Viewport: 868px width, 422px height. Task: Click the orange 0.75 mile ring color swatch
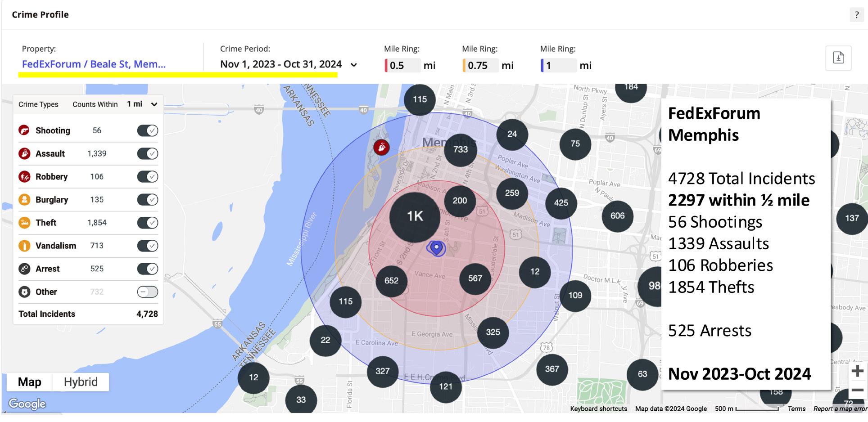(464, 66)
